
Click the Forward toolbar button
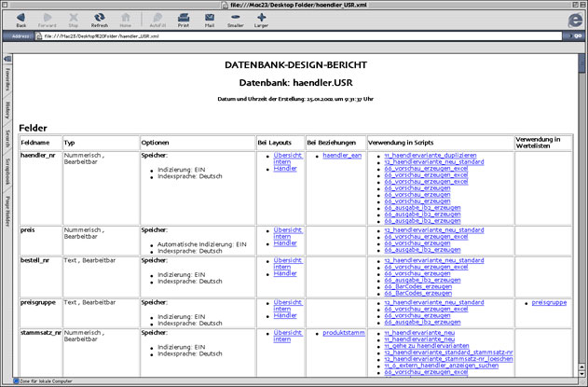click(47, 20)
